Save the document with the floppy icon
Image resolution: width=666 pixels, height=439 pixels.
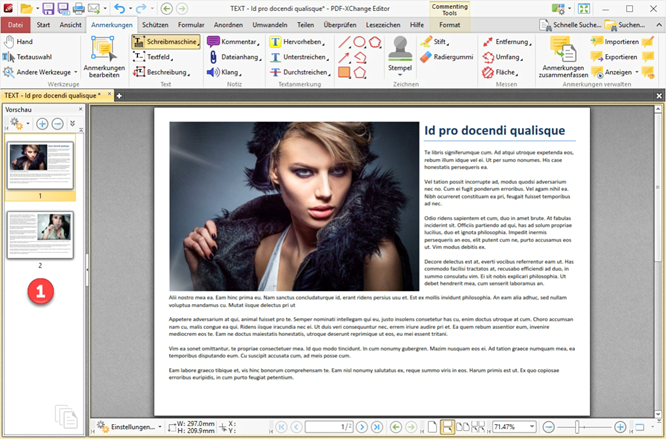pos(48,8)
